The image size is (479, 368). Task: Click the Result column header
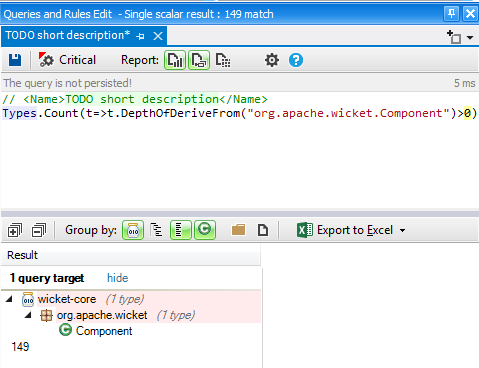pyautogui.click(x=131, y=255)
